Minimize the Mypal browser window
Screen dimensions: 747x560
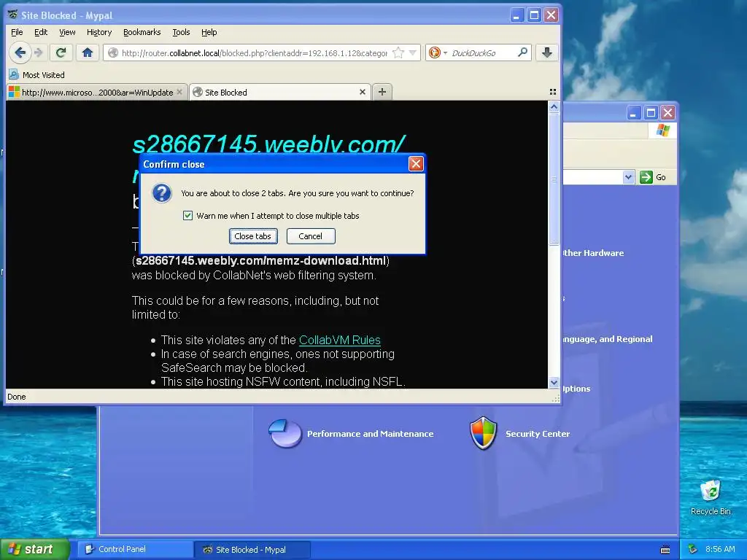click(517, 15)
